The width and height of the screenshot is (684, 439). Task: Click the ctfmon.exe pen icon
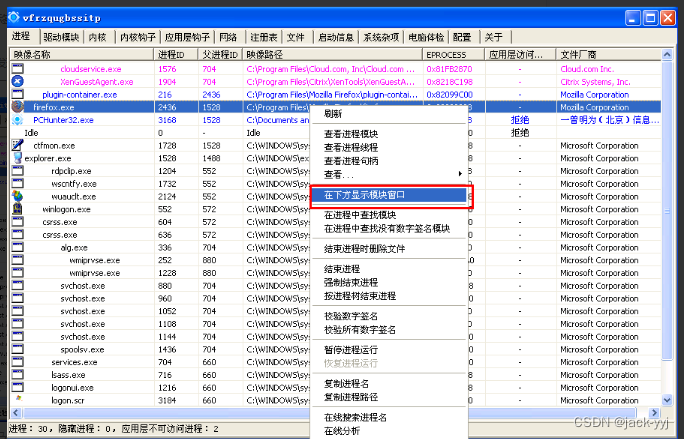pyautogui.click(x=17, y=145)
